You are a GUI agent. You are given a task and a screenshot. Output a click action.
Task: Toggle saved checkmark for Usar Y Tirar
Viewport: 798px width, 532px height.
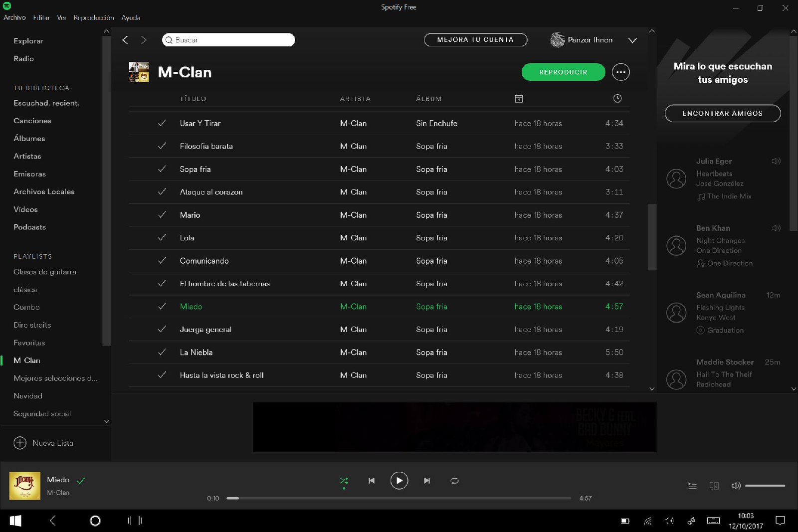click(x=162, y=123)
